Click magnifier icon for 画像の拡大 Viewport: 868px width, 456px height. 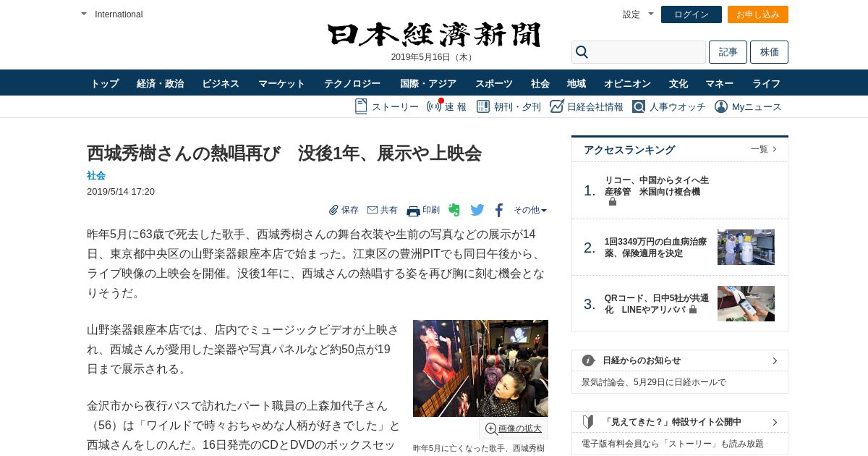(x=490, y=428)
